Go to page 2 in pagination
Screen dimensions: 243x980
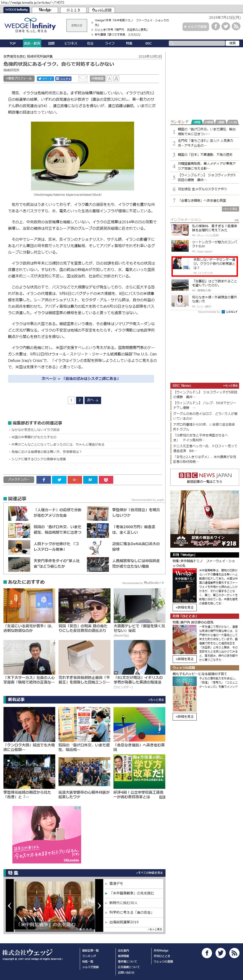click(x=80, y=400)
